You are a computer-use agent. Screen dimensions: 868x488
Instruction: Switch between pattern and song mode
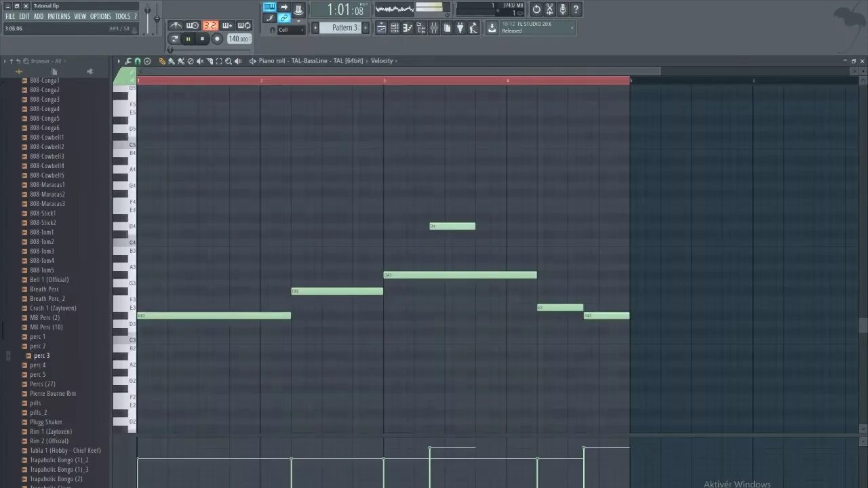pyautogui.click(x=174, y=39)
